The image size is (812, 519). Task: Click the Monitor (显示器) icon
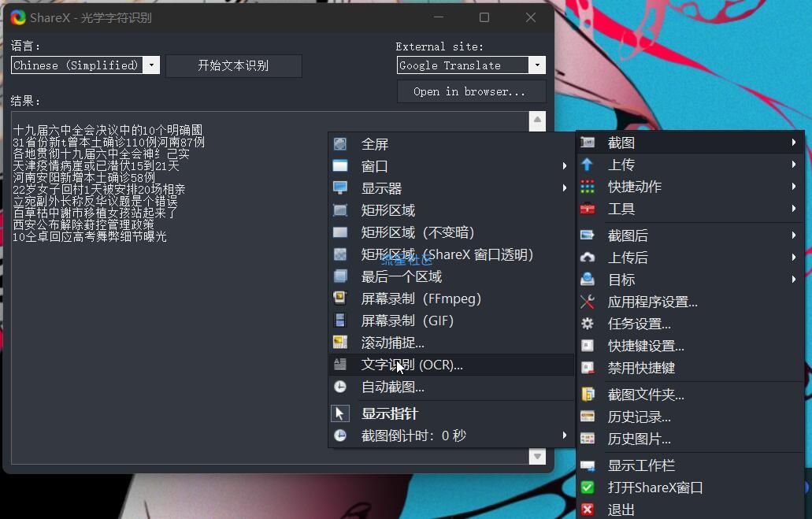click(x=339, y=188)
